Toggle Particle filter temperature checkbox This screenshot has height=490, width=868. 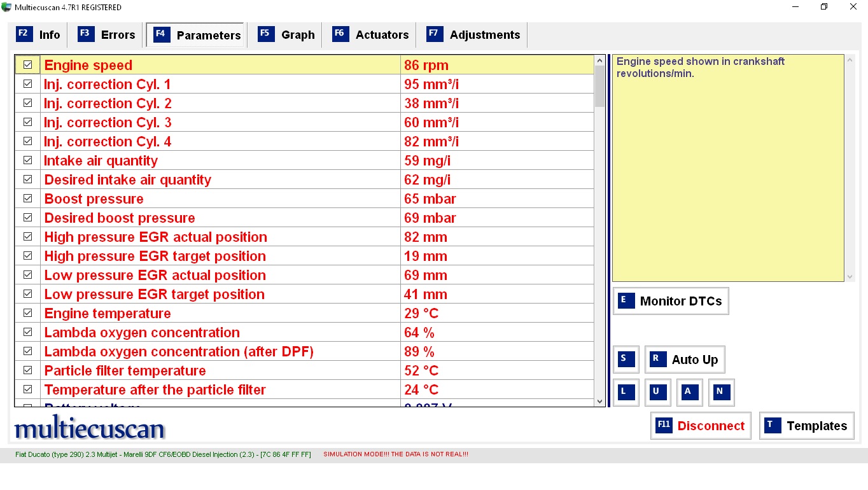coord(27,370)
